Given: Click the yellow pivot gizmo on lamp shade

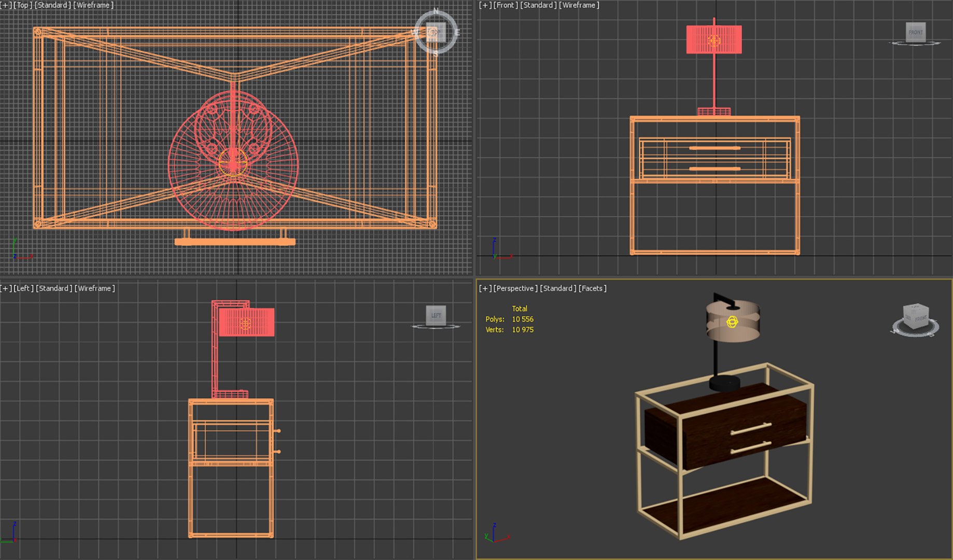Looking at the screenshot, I should click(732, 322).
